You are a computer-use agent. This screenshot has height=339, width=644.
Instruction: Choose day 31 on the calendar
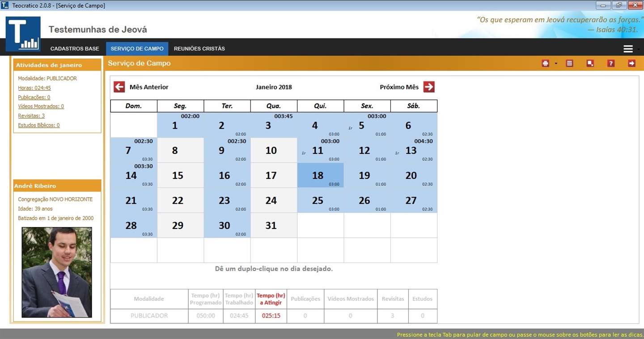(274, 225)
